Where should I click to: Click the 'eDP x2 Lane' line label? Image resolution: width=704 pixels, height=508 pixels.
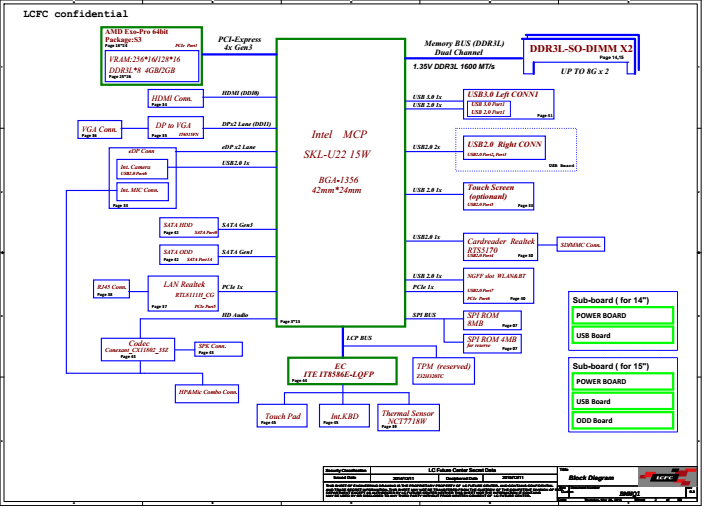(238, 147)
